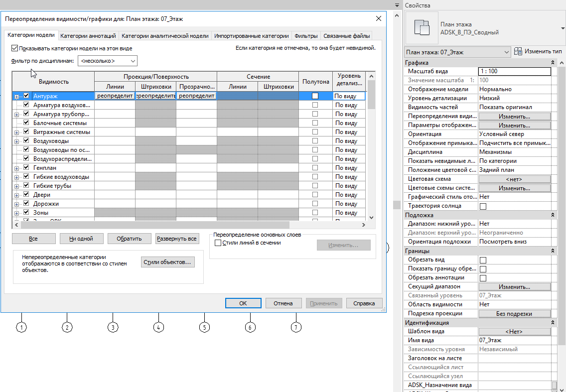Uncheck visibility of Воздуховоды category
This screenshot has height=392, width=566.
tap(26, 140)
